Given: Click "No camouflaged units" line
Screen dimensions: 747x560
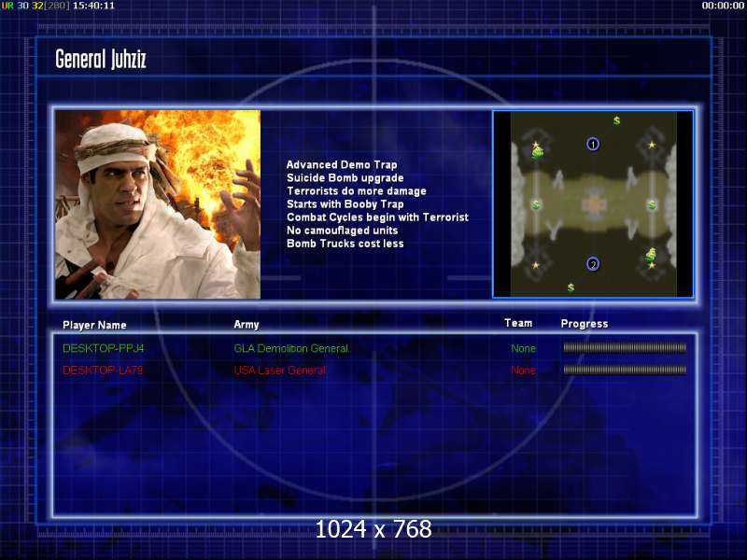Looking at the screenshot, I should pyautogui.click(x=342, y=231).
